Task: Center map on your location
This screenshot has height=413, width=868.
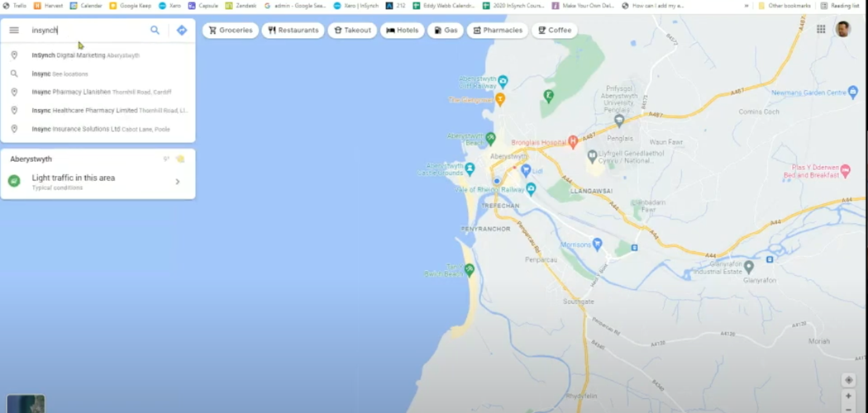Action: coord(848,380)
